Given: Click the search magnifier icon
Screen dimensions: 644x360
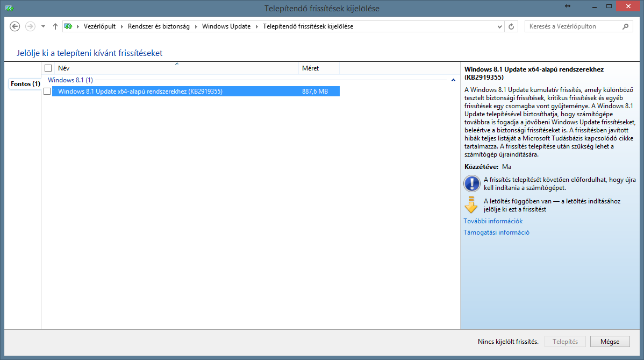Looking at the screenshot, I should click(x=625, y=26).
